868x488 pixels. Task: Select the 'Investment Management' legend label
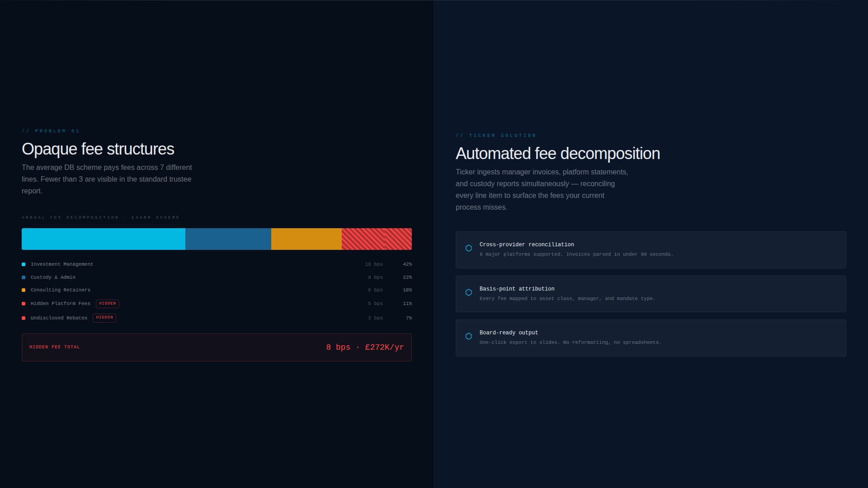point(62,264)
